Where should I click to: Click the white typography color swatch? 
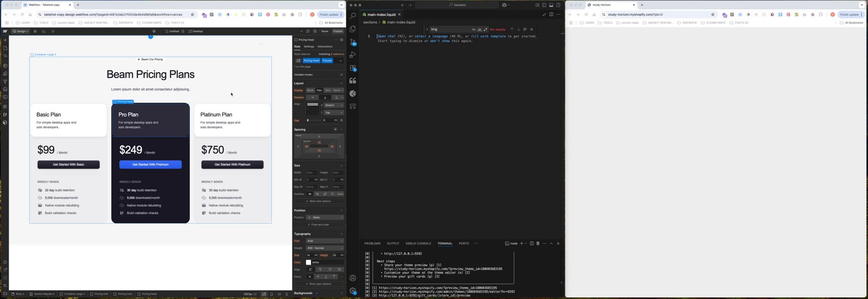(x=308, y=262)
